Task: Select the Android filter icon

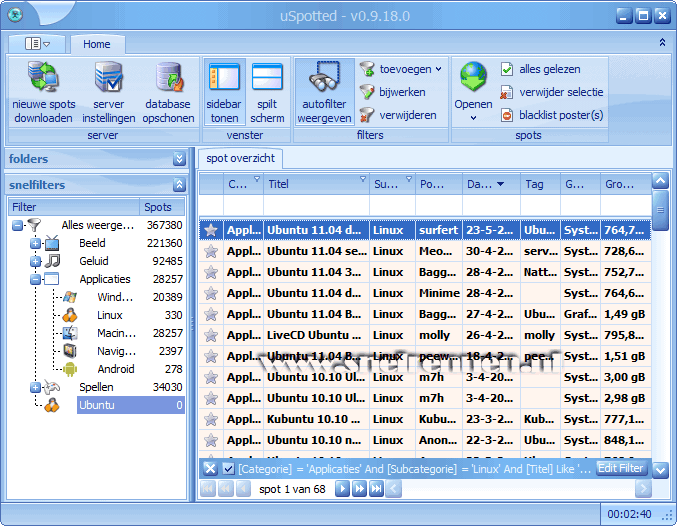Action: point(70,369)
